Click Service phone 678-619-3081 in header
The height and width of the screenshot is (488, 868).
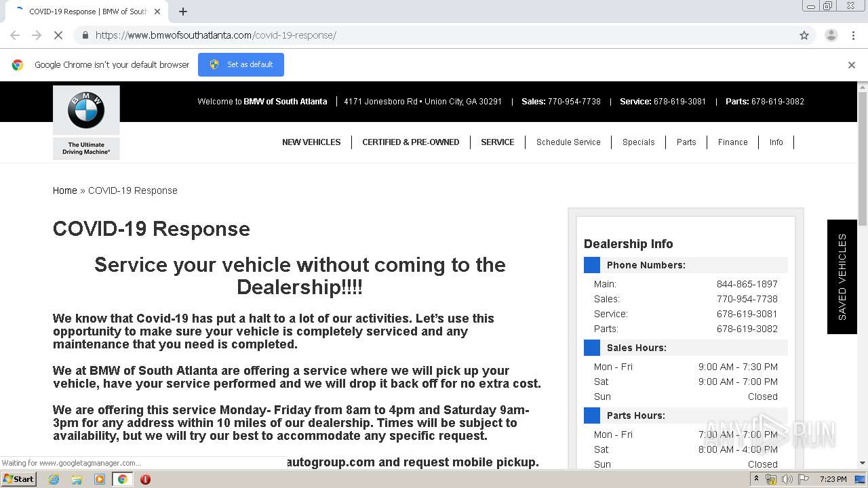[x=680, y=102]
